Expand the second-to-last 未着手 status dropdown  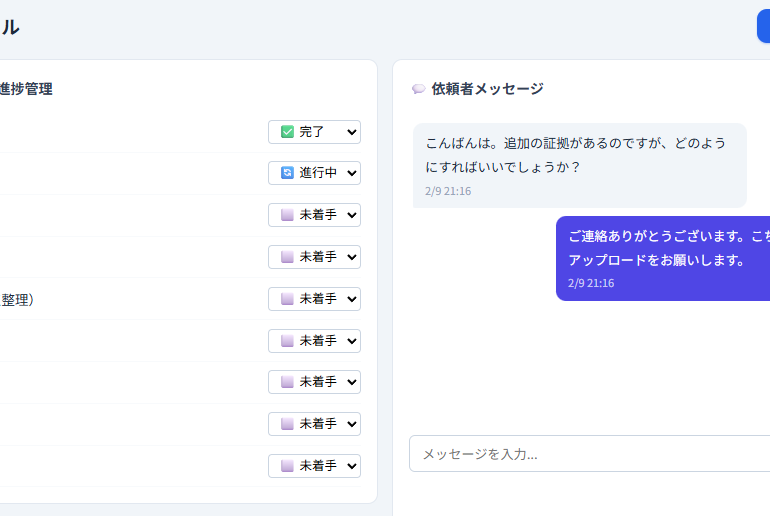pyautogui.click(x=314, y=424)
